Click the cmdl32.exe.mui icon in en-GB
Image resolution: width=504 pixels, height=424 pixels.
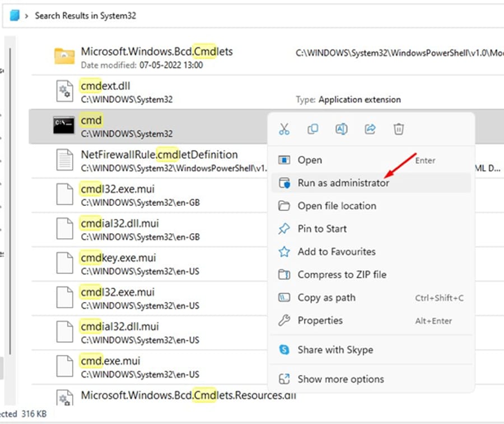pyautogui.click(x=64, y=194)
